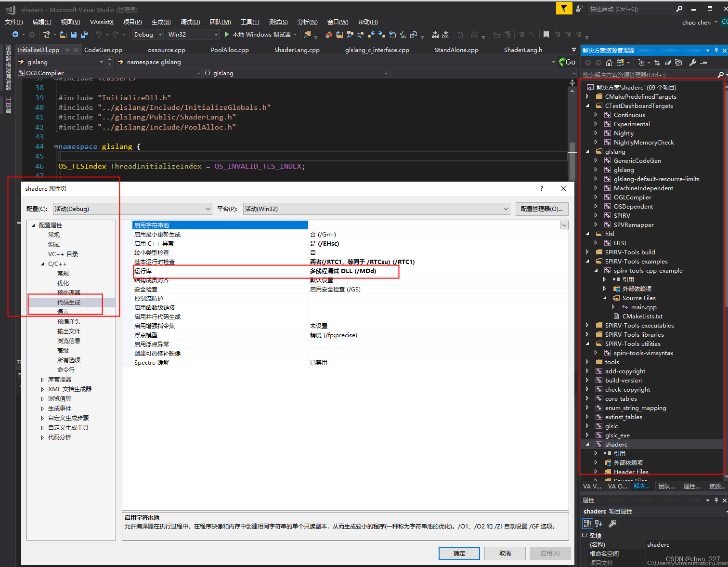
Task: Open the 调试(D) menu
Action: [190, 22]
